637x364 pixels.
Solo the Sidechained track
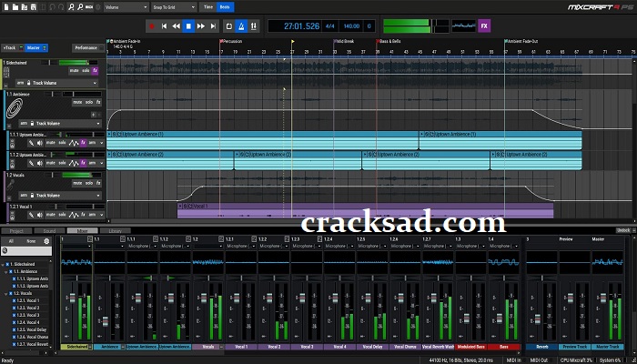tap(86, 71)
